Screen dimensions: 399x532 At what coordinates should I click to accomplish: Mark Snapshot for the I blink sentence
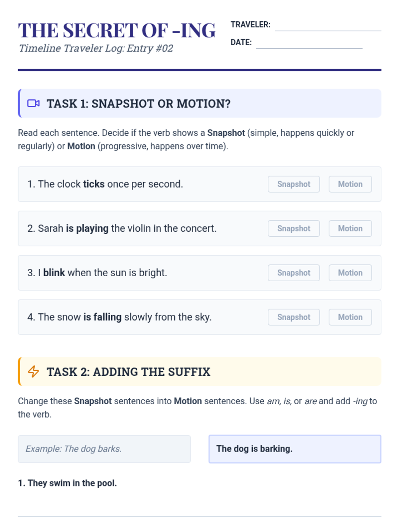coord(294,273)
